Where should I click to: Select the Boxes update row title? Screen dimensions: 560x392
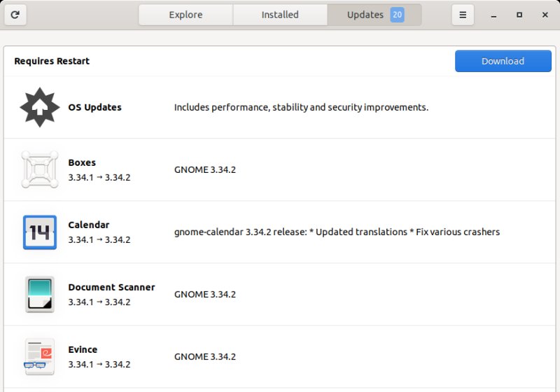(82, 162)
